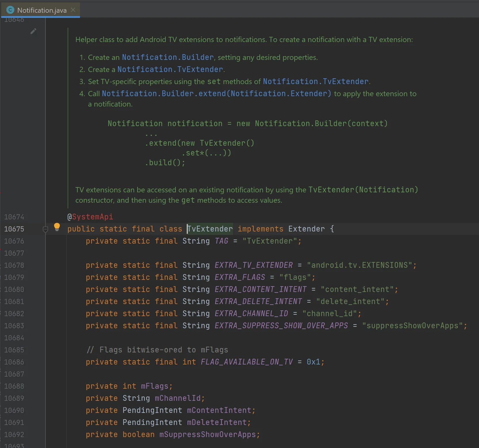This screenshot has height=448, width=479.
Task: Click the FLAG_AVAILABLE_ON_TV constant name
Action: tap(247, 362)
